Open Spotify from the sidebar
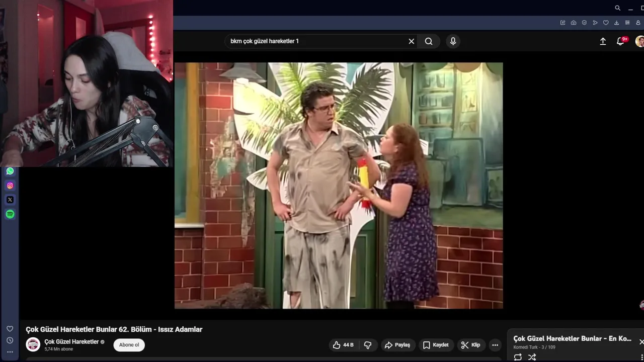The width and height of the screenshot is (644, 362). tap(10, 214)
